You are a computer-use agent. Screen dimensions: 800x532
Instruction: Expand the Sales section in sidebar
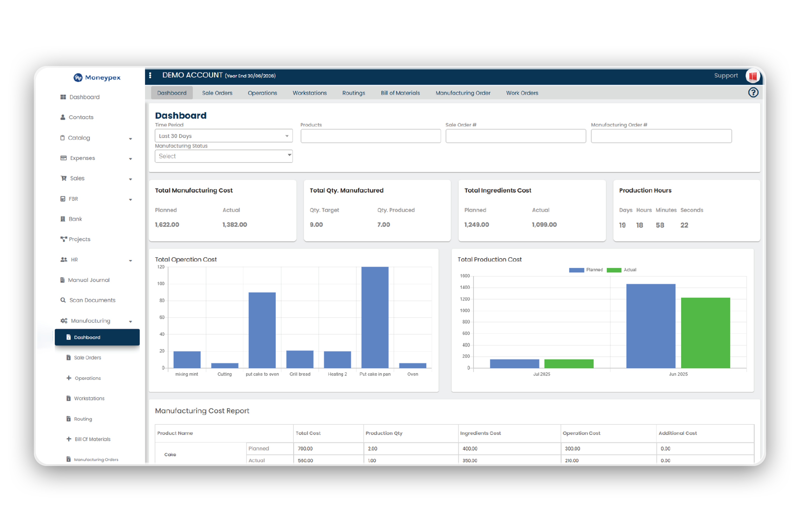77,178
